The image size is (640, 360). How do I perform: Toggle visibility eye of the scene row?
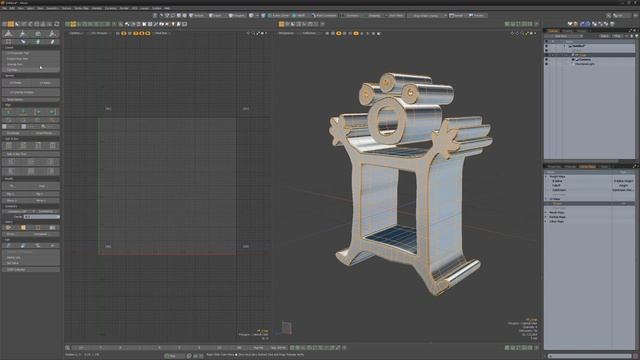pyautogui.click(x=547, y=46)
